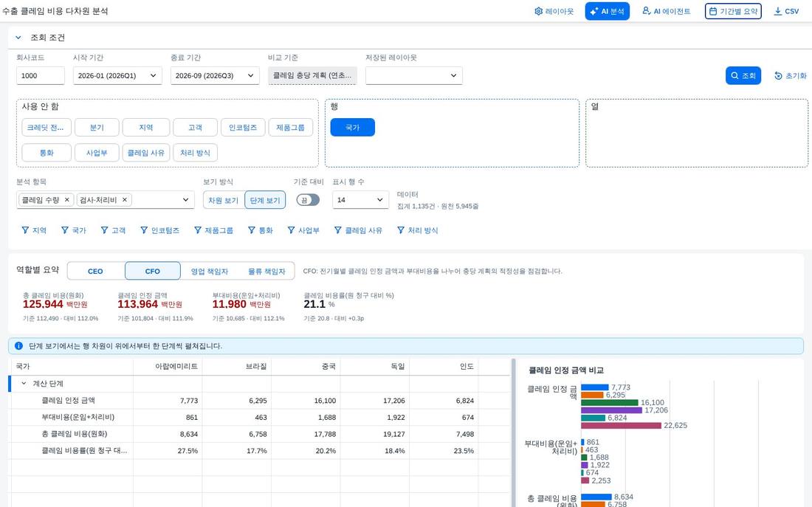
Task: Click the AI 분석 sparkle button
Action: pyautogui.click(x=607, y=11)
